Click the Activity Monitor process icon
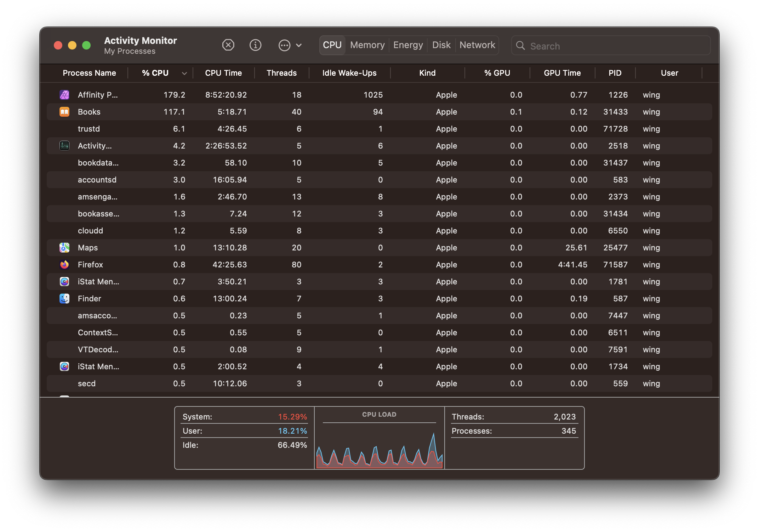Screen dimensions: 759x532 click(x=64, y=146)
